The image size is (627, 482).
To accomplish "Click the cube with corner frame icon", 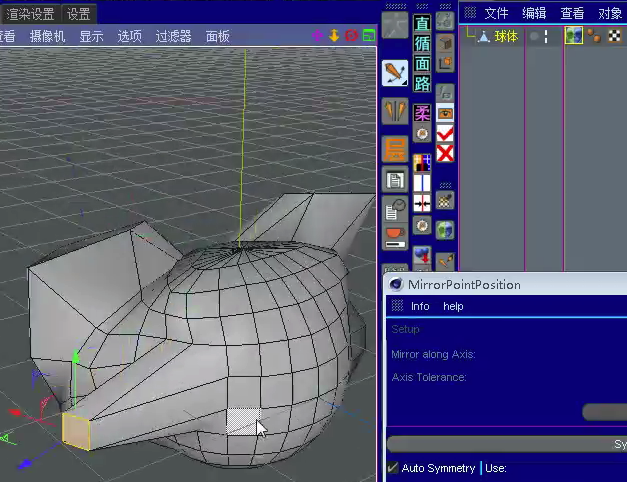I will pos(445,63).
